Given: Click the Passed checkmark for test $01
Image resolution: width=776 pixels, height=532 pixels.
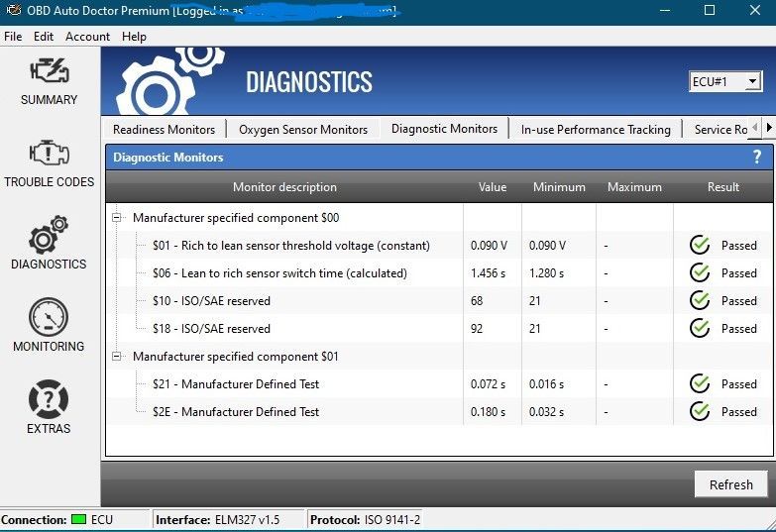Looking at the screenshot, I should pos(700,245).
